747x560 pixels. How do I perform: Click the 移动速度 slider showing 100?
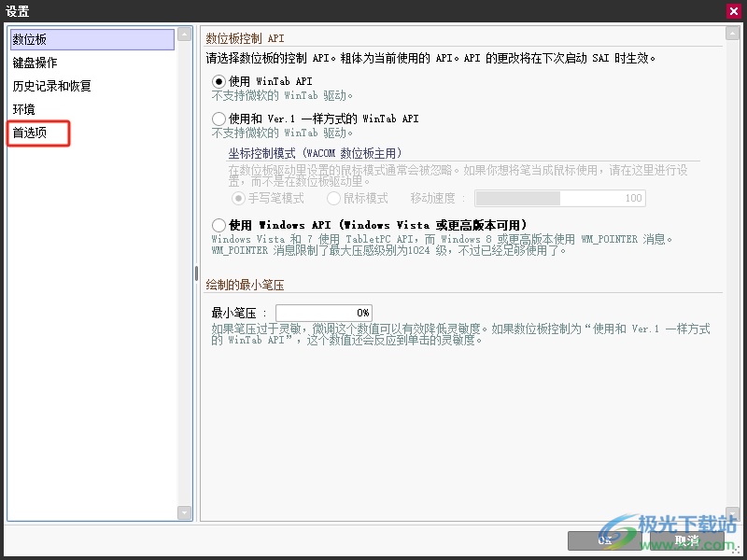point(559,198)
